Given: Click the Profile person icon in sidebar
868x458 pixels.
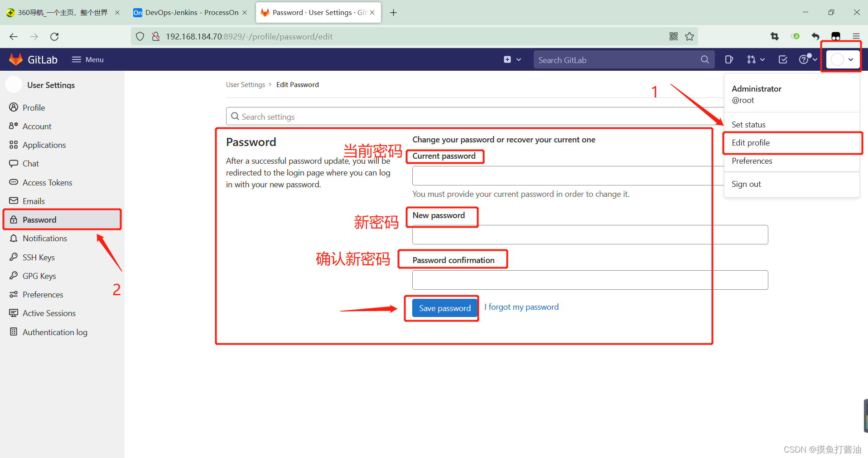Looking at the screenshot, I should pyautogui.click(x=14, y=107).
